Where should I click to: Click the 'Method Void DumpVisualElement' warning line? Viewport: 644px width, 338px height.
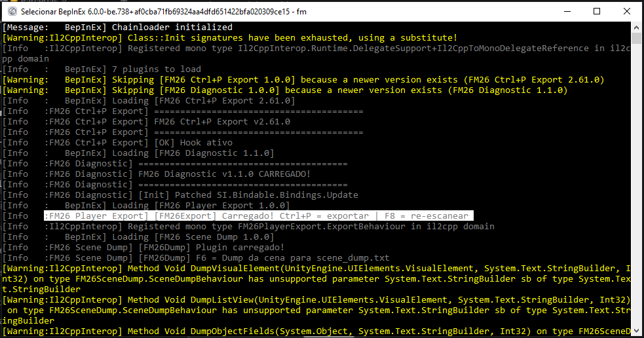[x=316, y=278]
